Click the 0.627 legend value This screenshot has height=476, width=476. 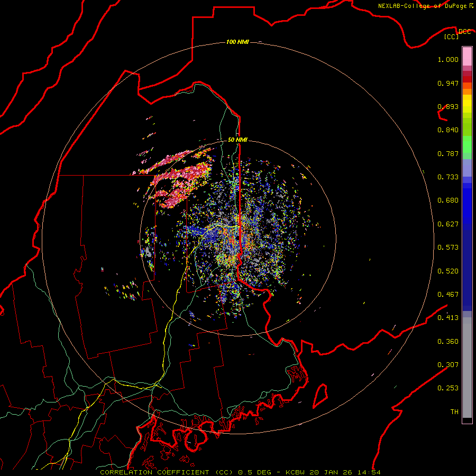pyautogui.click(x=448, y=224)
